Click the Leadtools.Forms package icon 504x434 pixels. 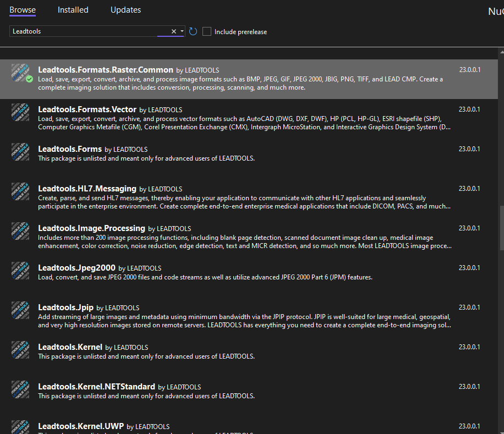click(x=20, y=152)
